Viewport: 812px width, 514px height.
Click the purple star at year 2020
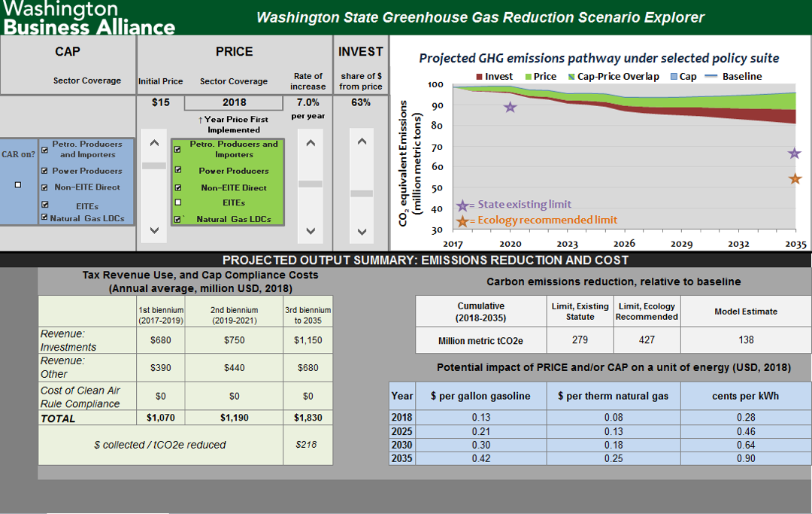(511, 107)
